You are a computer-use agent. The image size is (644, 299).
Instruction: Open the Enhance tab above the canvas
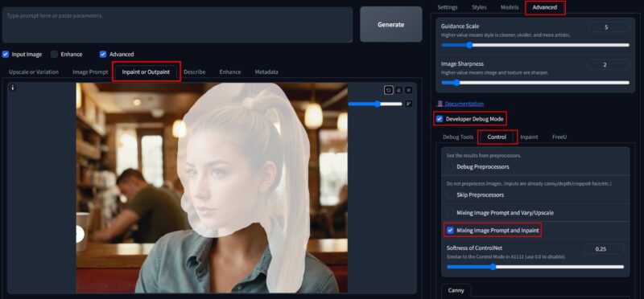pyautogui.click(x=230, y=72)
